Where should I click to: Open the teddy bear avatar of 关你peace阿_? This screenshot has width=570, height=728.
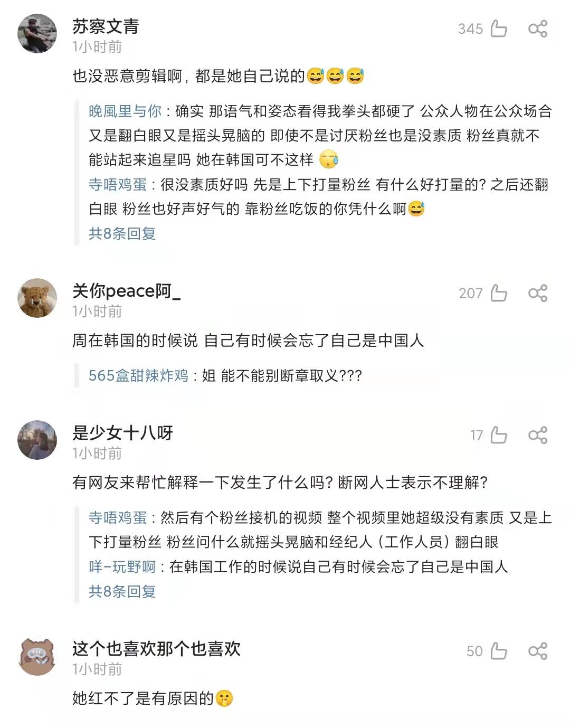[37, 298]
